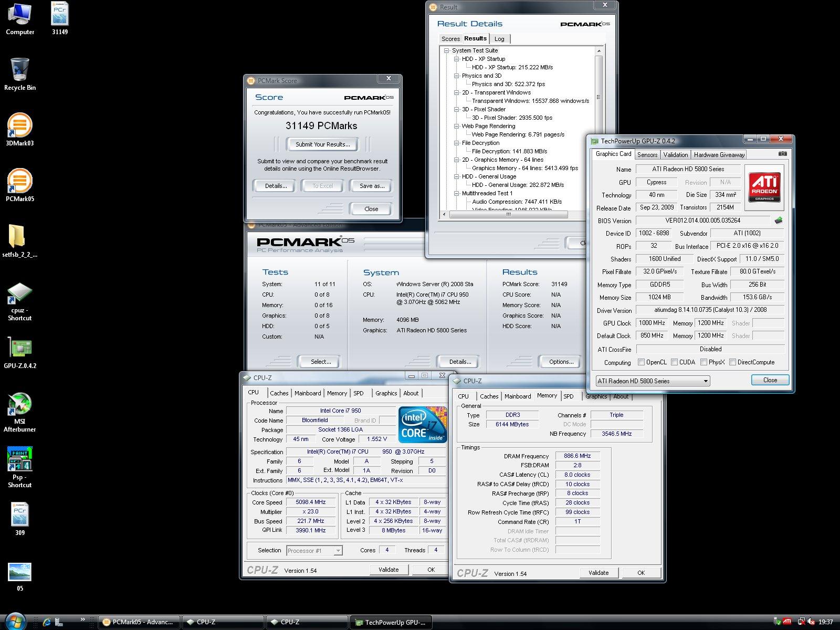
Task: Click the ATI tray icon in the system tray
Action: point(787,622)
